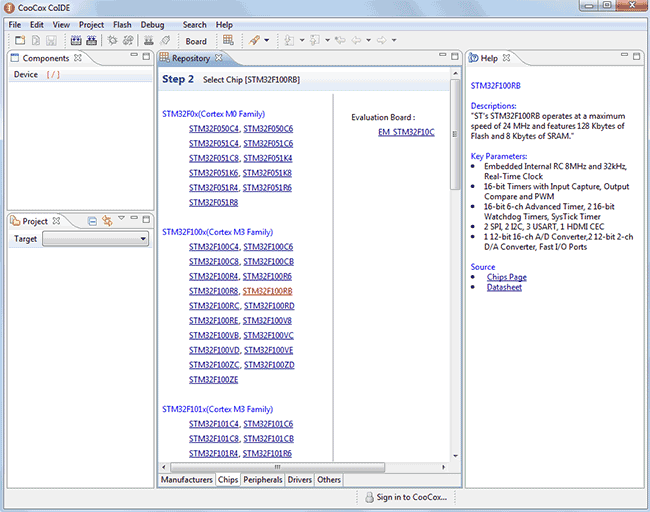Open the Datasheet link in Help

coord(504,287)
